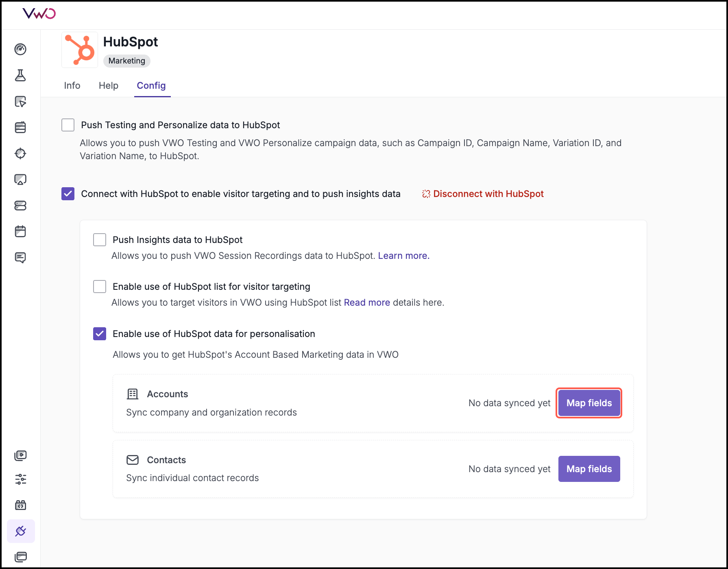This screenshot has height=569, width=728.
Task: Click the server stack icon in sidebar
Action: (x=20, y=206)
